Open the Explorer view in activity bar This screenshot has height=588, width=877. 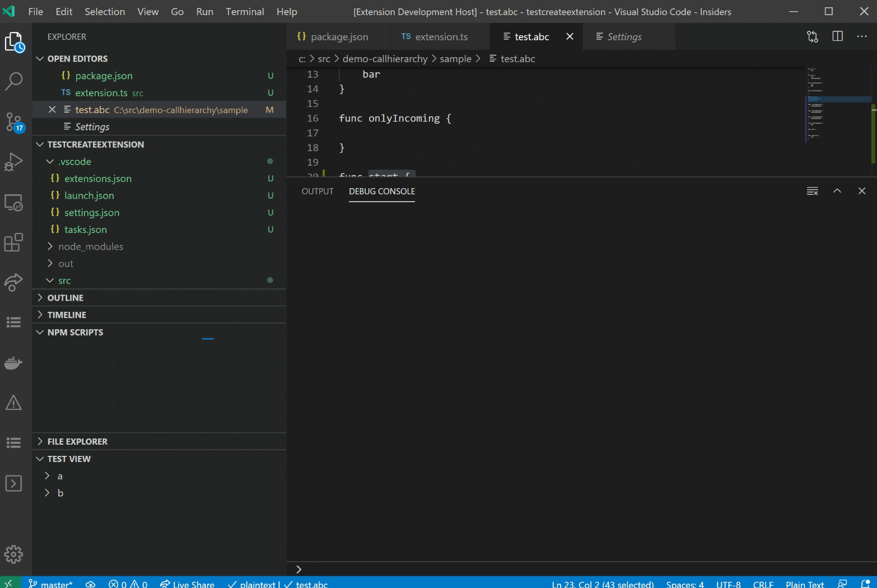coord(15,43)
